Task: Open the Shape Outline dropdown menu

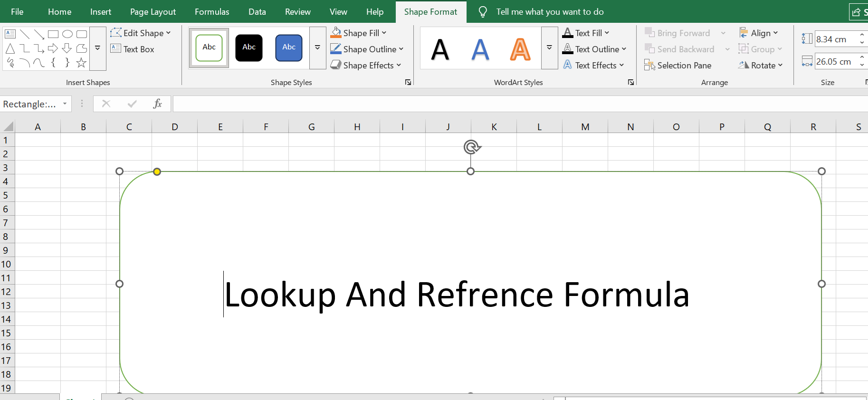Action: pos(401,49)
